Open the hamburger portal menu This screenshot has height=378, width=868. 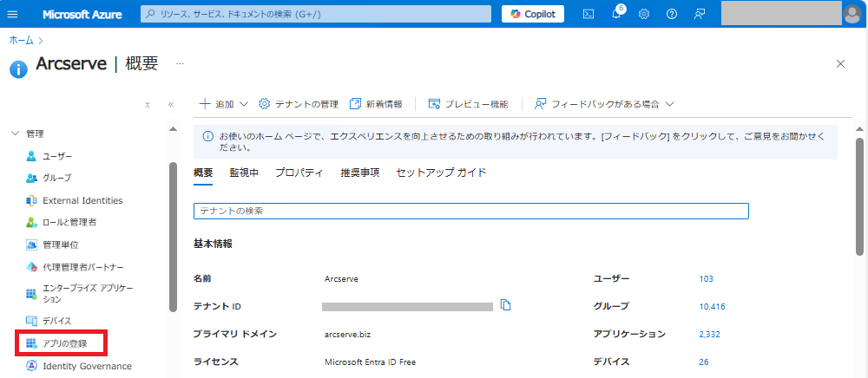[x=12, y=15]
